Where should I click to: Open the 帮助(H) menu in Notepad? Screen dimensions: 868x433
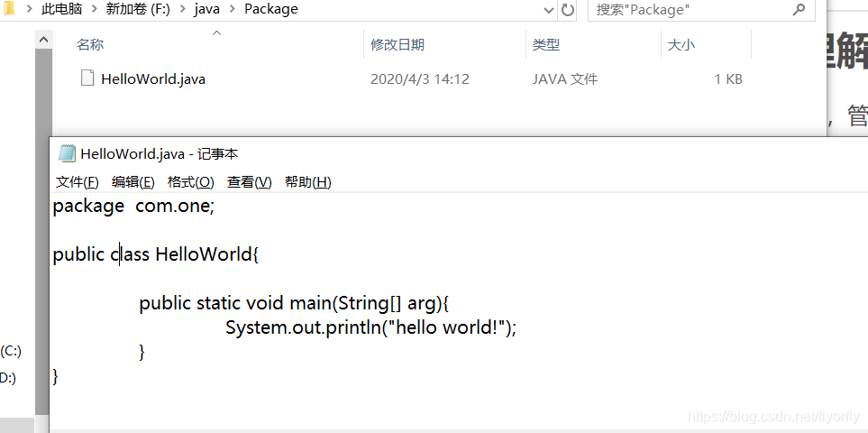click(x=307, y=182)
